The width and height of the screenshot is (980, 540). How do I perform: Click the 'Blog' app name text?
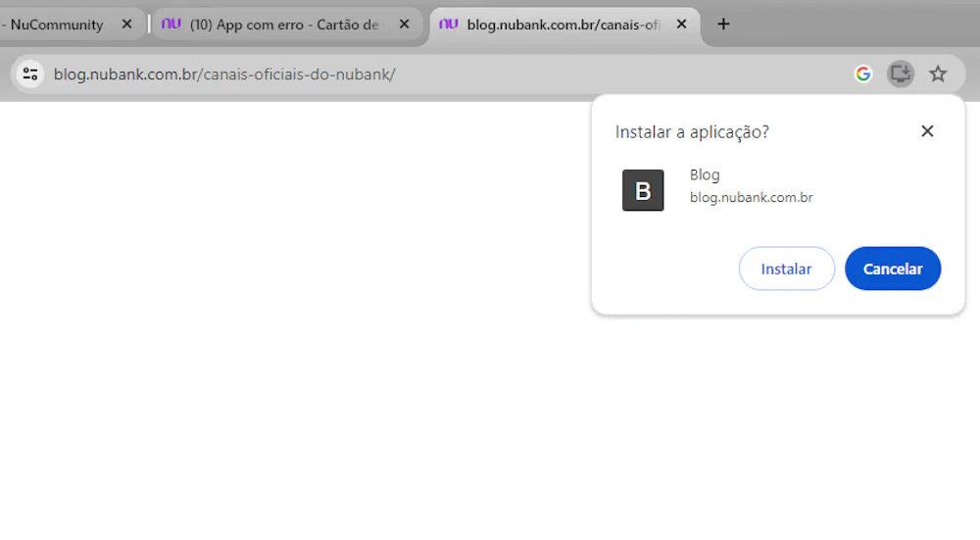point(705,175)
